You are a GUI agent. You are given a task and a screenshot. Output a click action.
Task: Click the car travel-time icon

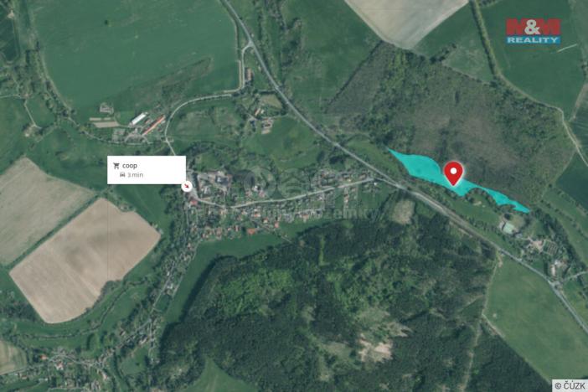122,175
